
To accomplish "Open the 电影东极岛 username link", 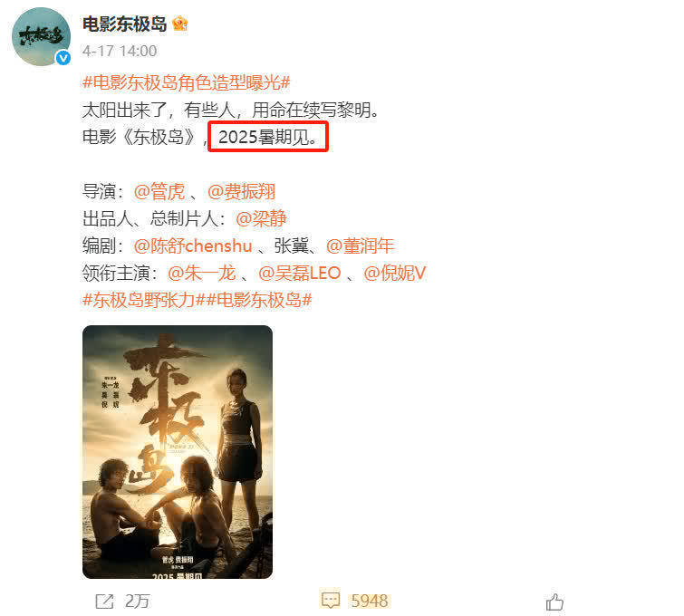I will (125, 24).
